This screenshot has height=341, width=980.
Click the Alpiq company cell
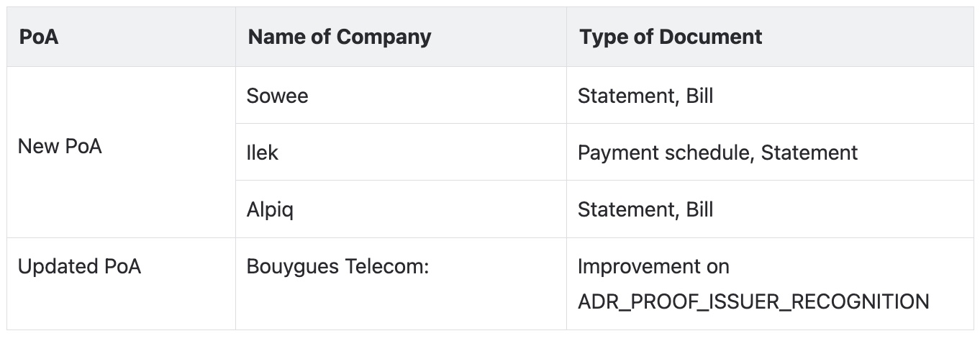coord(401,209)
